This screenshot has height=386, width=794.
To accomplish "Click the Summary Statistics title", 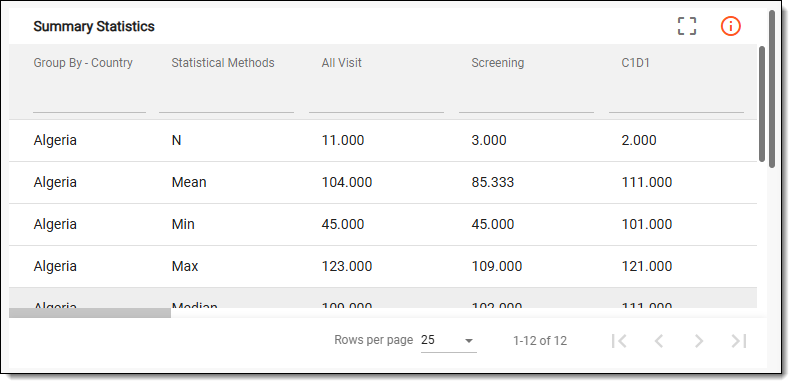I will pos(94,26).
